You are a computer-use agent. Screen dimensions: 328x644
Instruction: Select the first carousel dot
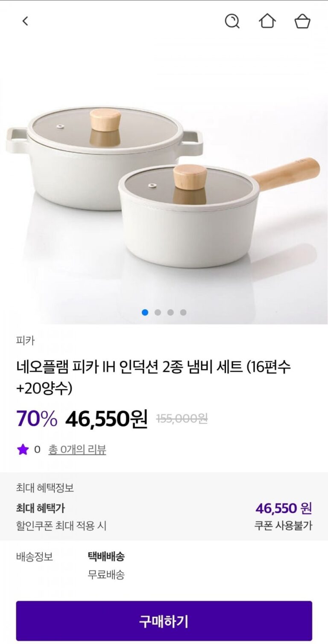(145, 312)
